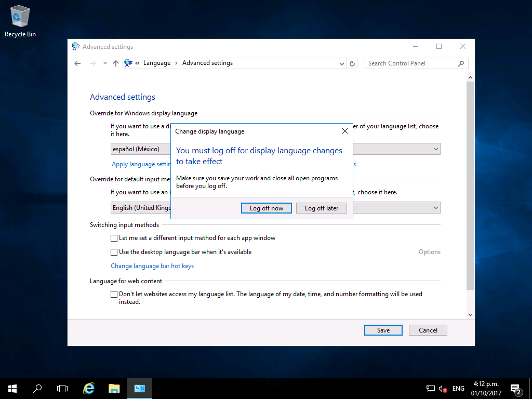532x399 pixels.
Task: Close the Change display language dialog
Action: [345, 131]
